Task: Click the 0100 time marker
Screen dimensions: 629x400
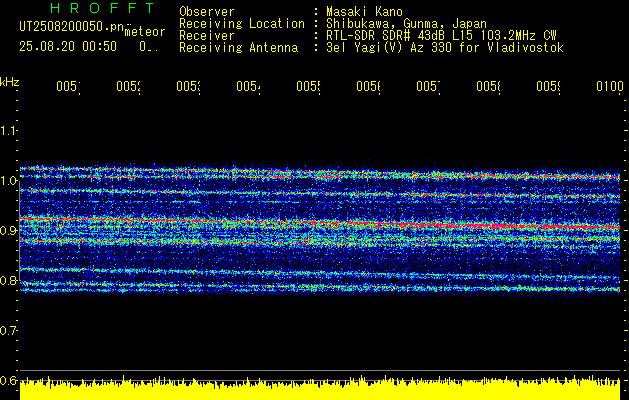Action: click(x=610, y=86)
